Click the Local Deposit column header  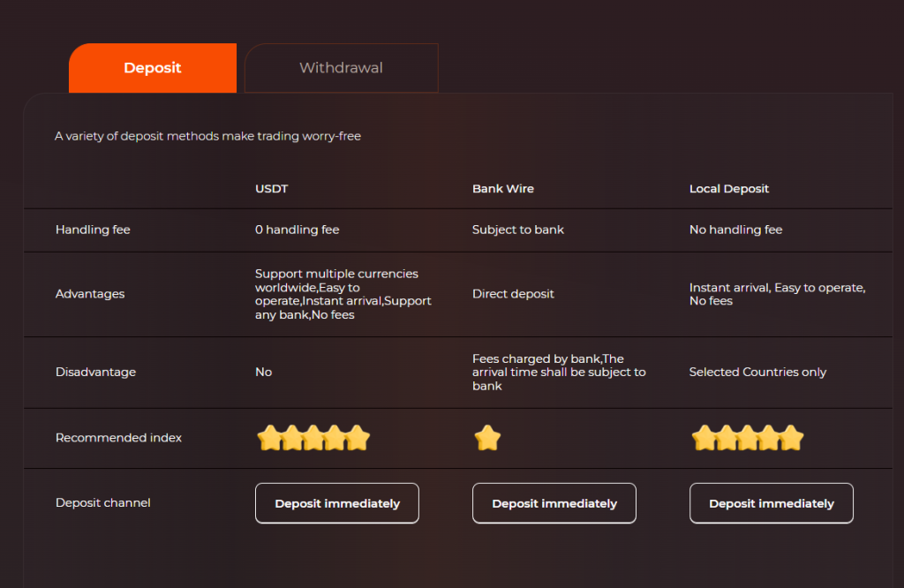[x=728, y=189]
